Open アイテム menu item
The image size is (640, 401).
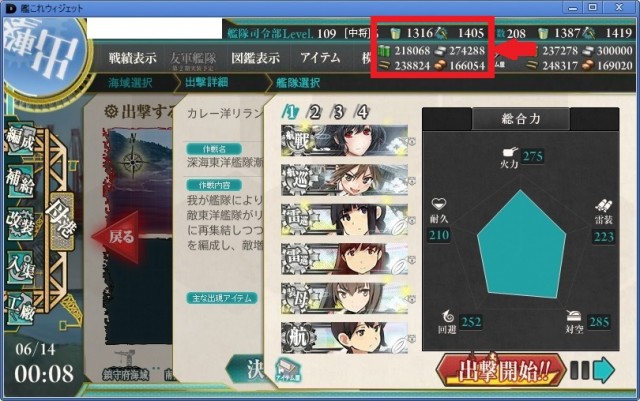pos(320,58)
